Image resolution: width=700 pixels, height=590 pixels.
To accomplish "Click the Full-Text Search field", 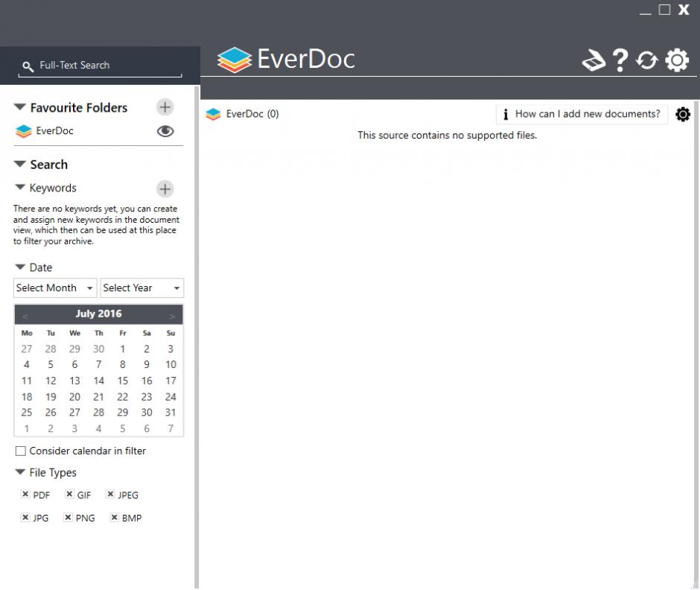I will [x=100, y=66].
